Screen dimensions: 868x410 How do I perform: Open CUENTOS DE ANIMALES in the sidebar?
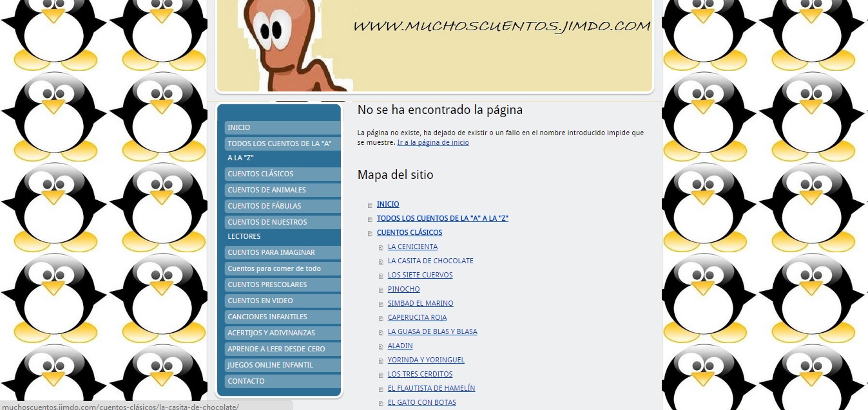[267, 190]
